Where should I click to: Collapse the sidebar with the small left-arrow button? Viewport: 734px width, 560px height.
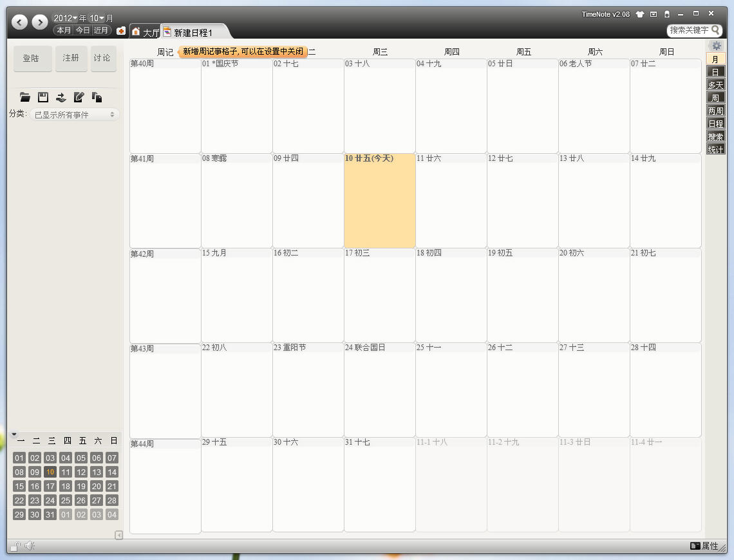[x=119, y=535]
